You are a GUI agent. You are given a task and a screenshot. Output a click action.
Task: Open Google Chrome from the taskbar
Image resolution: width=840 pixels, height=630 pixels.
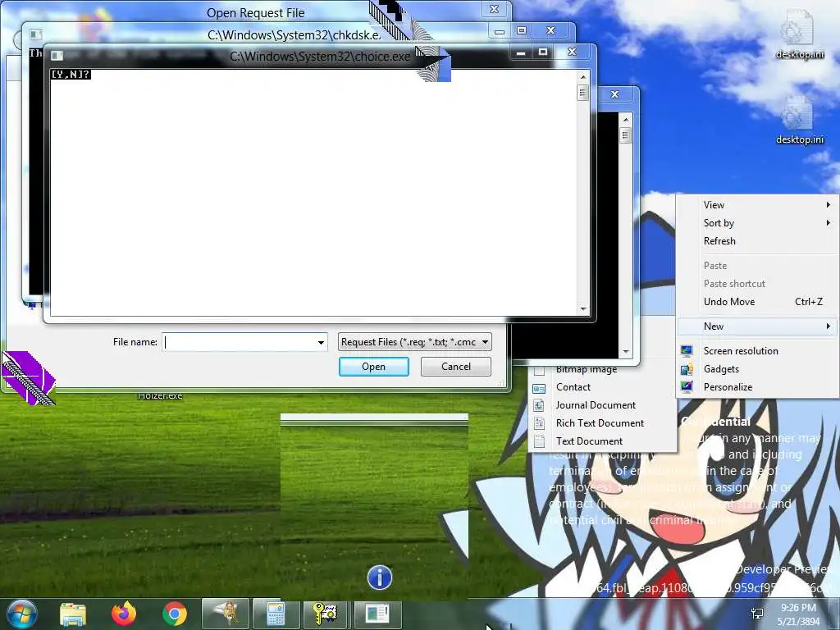(x=175, y=614)
